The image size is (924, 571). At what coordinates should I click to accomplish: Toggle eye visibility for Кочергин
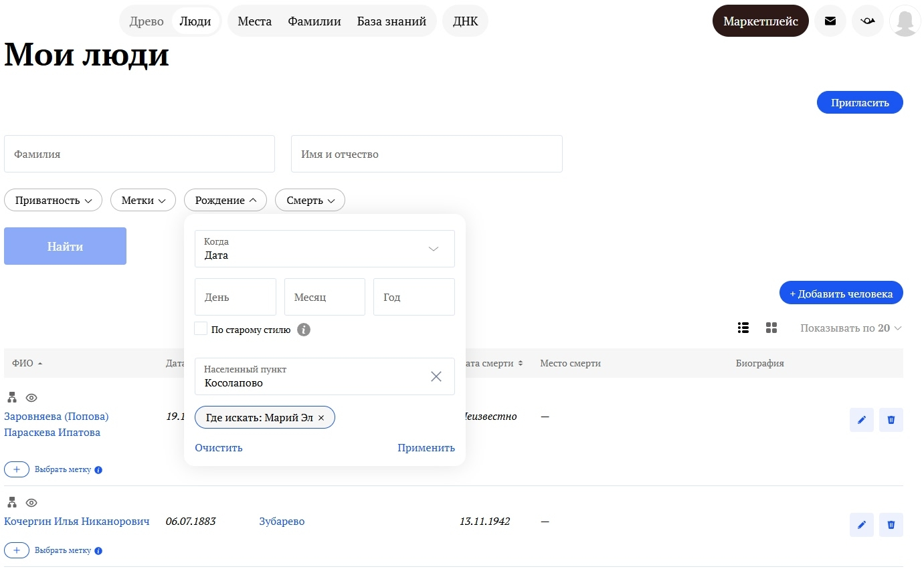coord(31,502)
